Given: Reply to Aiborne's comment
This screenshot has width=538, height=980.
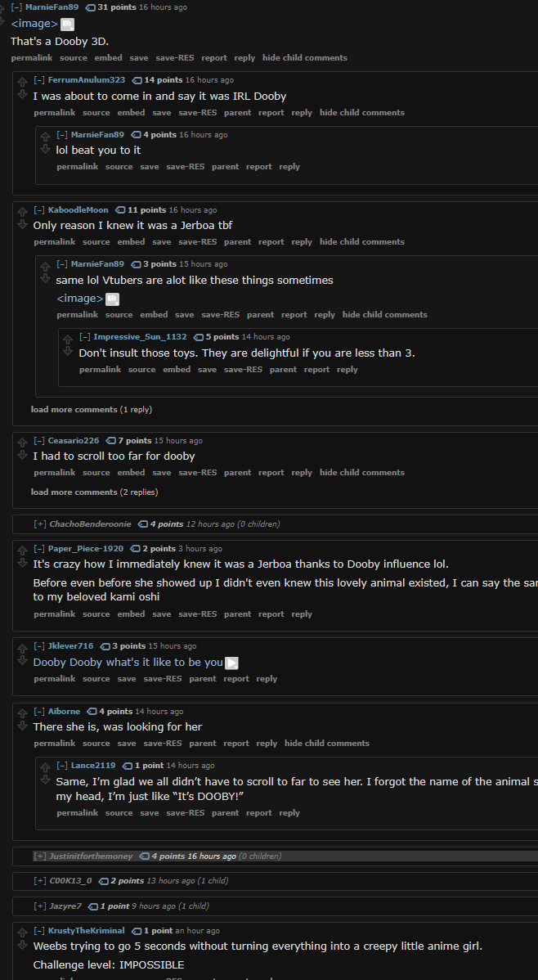Looking at the screenshot, I should [x=267, y=743].
